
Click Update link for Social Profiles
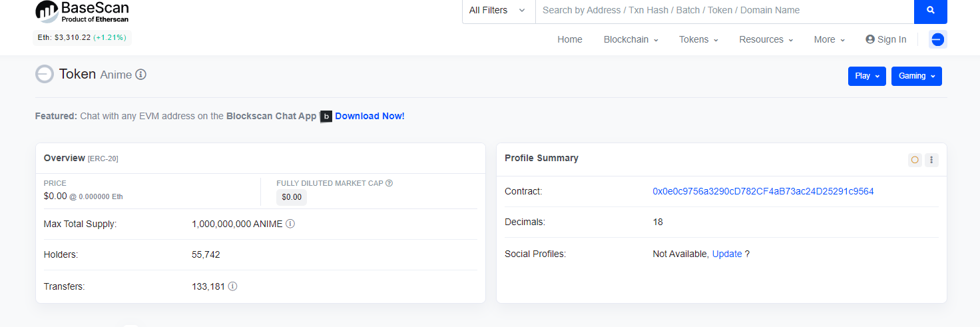point(727,254)
